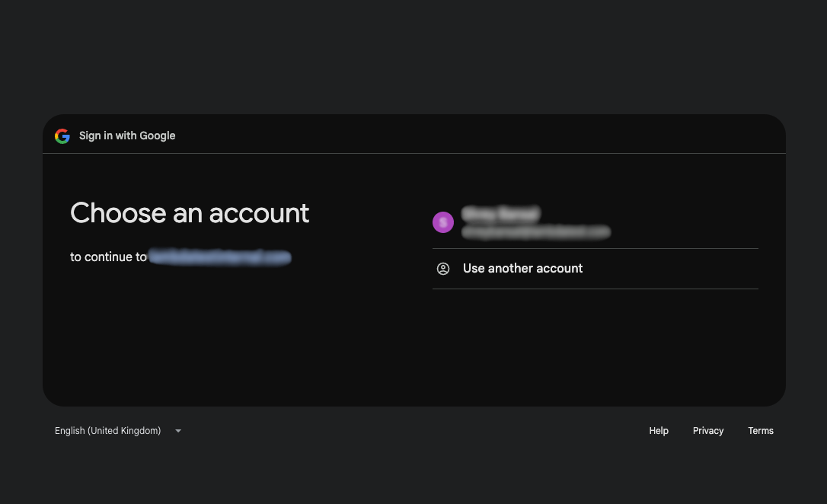Open the language dropdown arrow
Screen dimensions: 827x504
178,431
